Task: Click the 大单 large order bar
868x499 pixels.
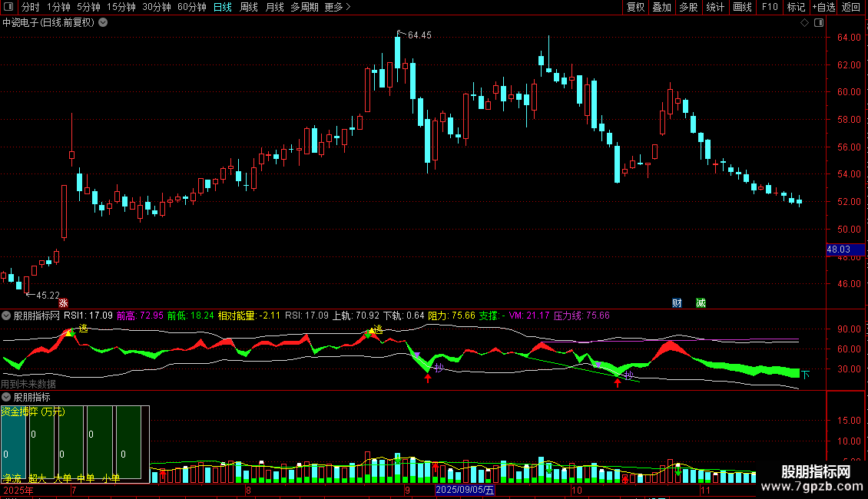Action: [71, 442]
